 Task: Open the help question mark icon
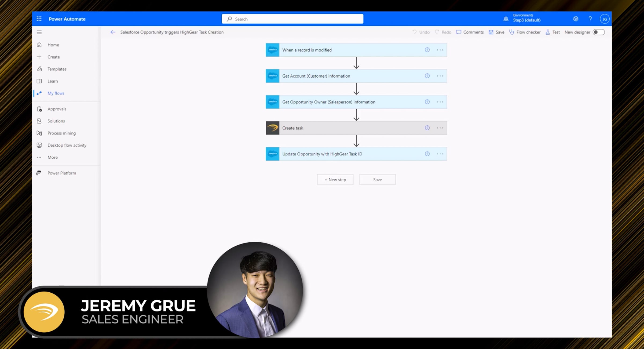click(590, 19)
